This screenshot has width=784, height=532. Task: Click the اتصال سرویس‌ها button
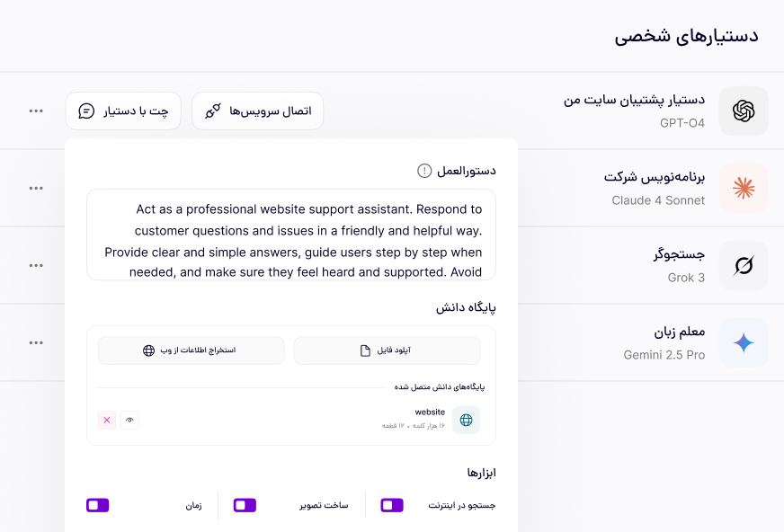[257, 111]
